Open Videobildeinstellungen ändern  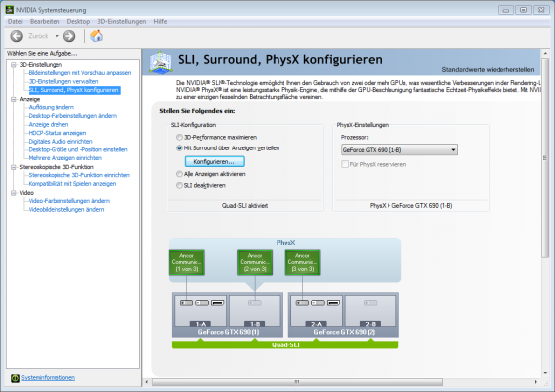coord(66,209)
